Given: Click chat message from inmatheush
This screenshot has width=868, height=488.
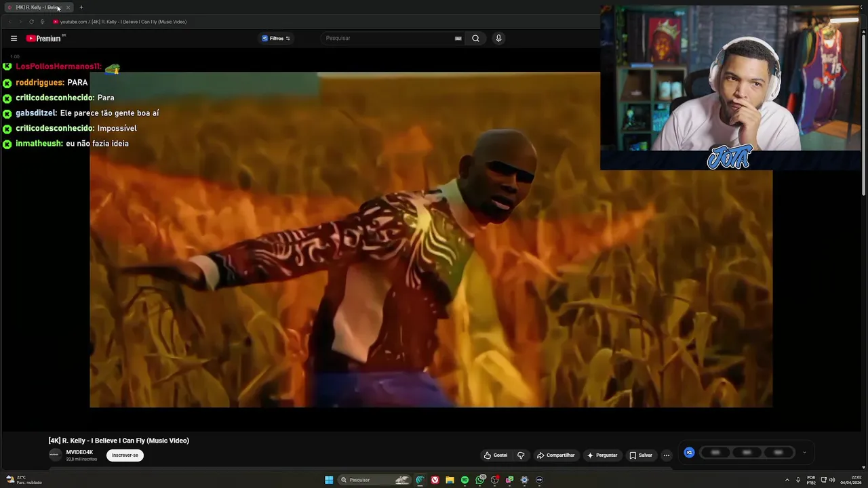Looking at the screenshot, I should pos(72,144).
